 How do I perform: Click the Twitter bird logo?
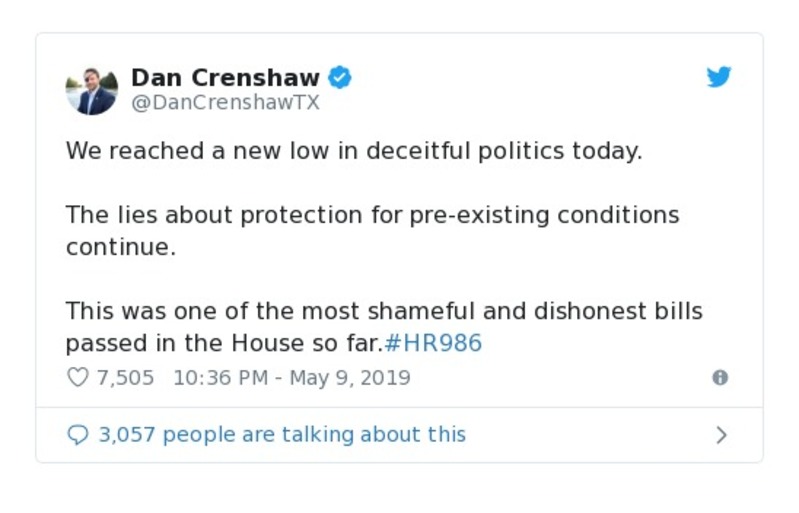[718, 78]
